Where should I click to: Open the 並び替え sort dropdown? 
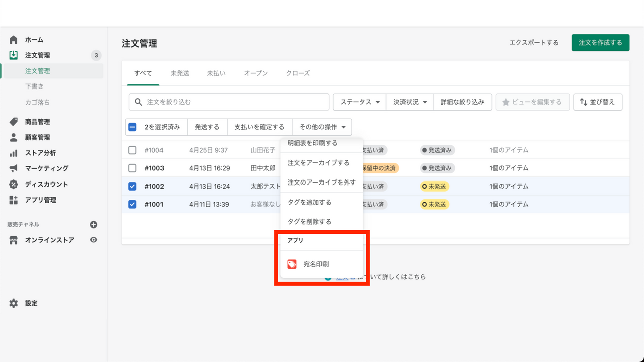click(598, 102)
